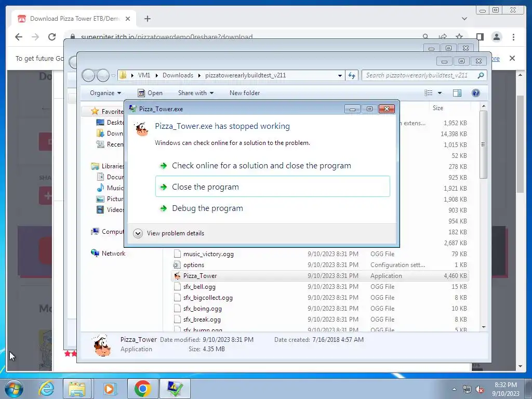The height and width of the screenshot is (399, 532).
Task: Click Pizza_Tower thumbnail in details pane
Action: (x=102, y=345)
